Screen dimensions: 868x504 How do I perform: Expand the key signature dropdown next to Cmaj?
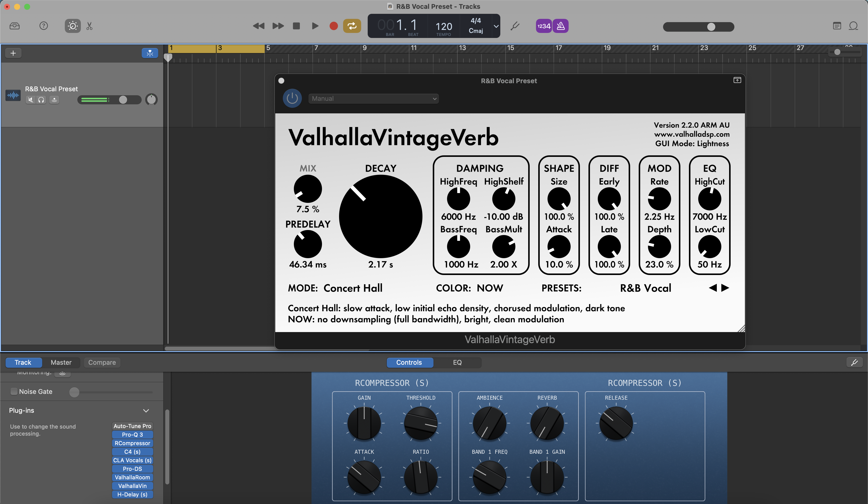496,26
